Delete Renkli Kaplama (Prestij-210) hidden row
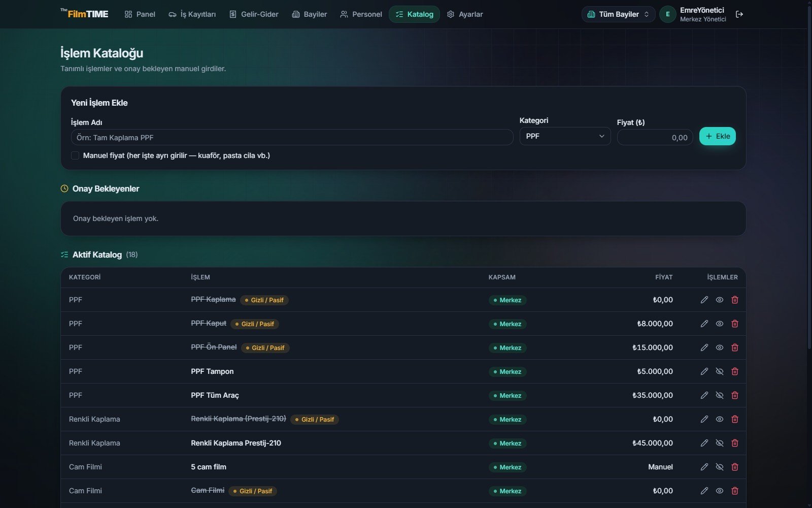 coord(734,419)
